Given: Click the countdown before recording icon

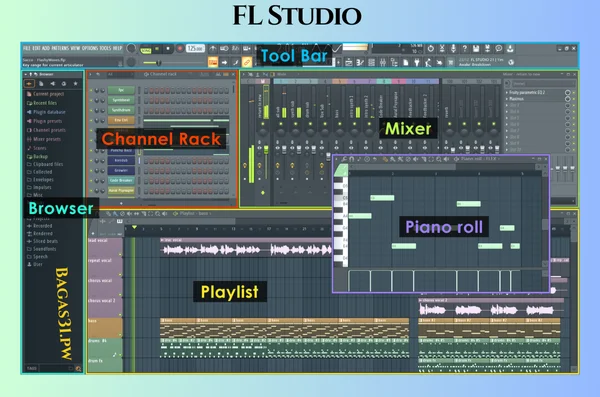Looking at the screenshot, I should tap(236, 49).
